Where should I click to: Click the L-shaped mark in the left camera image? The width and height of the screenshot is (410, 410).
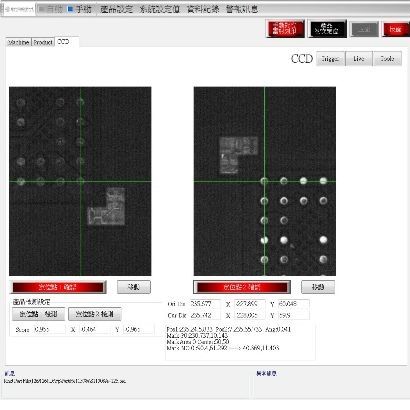pyautogui.click(x=107, y=207)
